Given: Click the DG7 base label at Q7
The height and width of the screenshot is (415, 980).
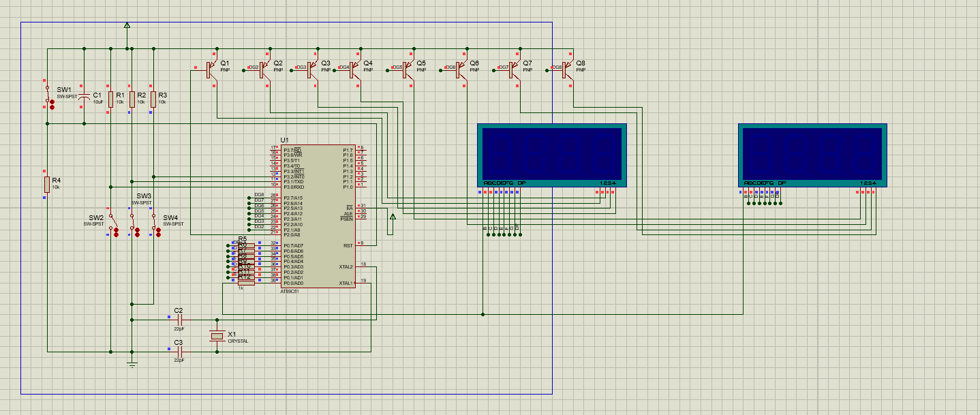Looking at the screenshot, I should (503, 67).
